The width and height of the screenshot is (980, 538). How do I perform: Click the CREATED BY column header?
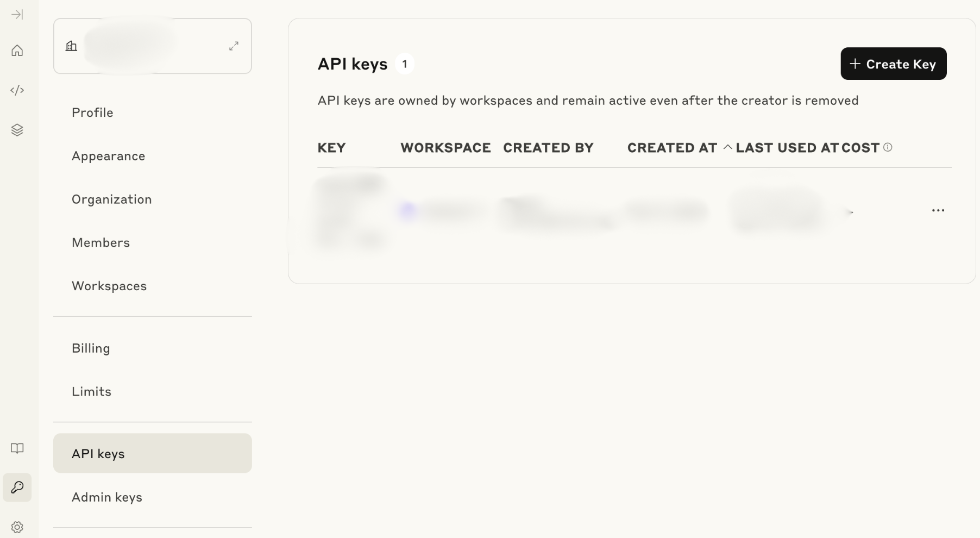(548, 148)
